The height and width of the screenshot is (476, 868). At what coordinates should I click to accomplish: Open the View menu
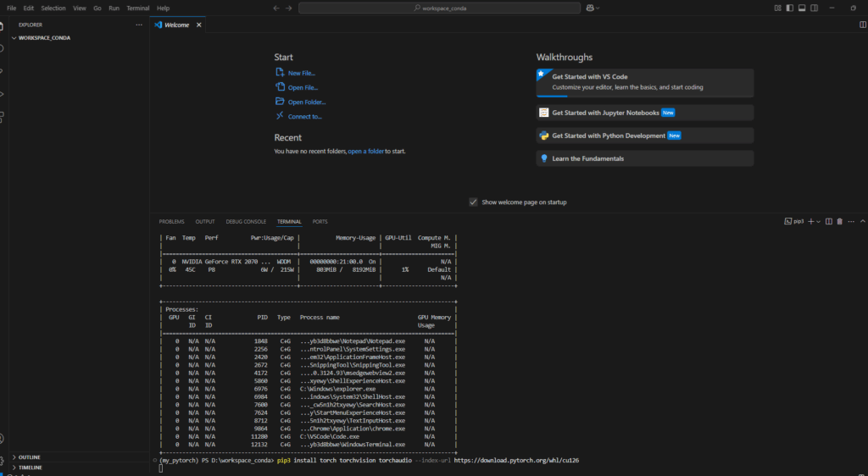pyautogui.click(x=80, y=8)
